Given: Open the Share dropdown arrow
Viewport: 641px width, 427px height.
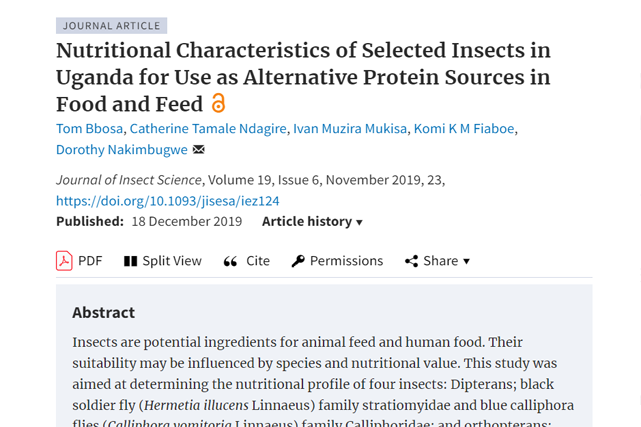Looking at the screenshot, I should 466,262.
